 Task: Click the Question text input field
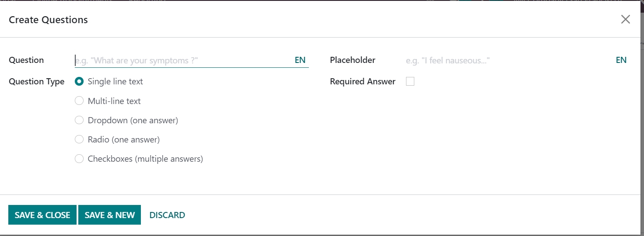pos(182,60)
